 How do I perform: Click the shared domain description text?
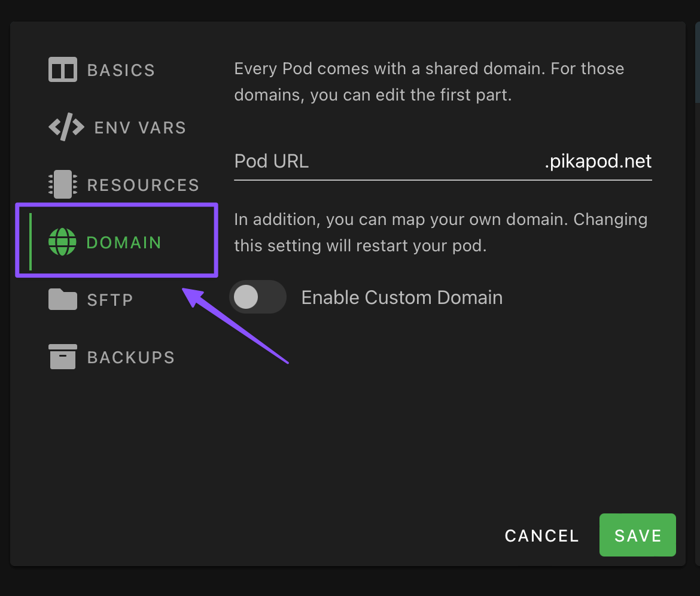point(429,82)
